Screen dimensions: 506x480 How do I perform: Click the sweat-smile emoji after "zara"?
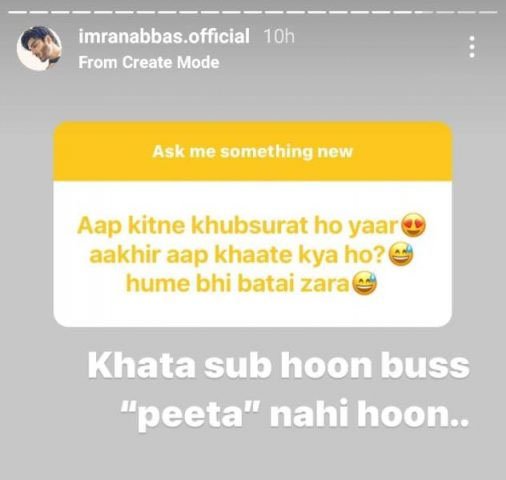click(364, 284)
